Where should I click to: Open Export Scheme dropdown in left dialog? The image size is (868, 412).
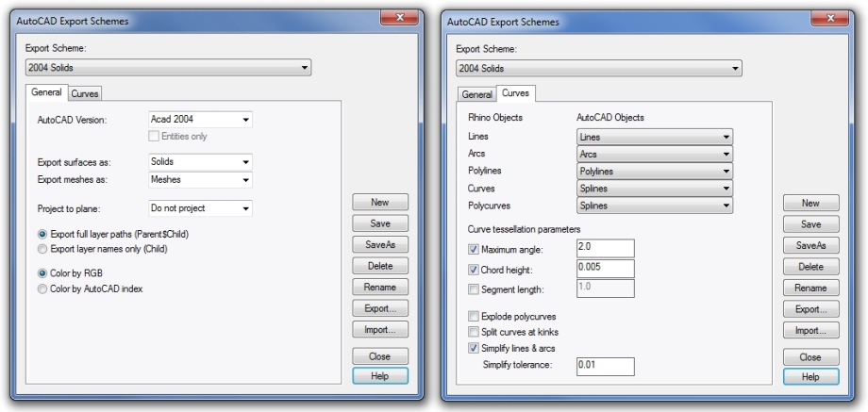pos(168,68)
